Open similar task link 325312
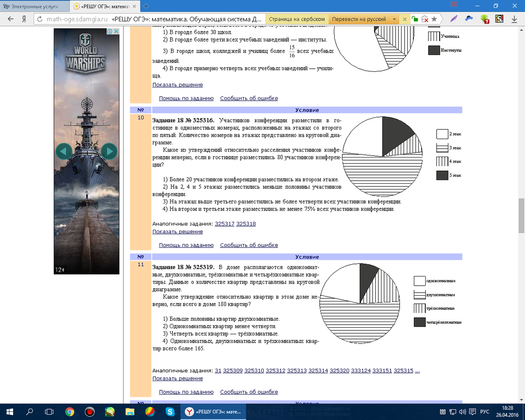Viewport: 525px width, 420px height. click(276, 371)
